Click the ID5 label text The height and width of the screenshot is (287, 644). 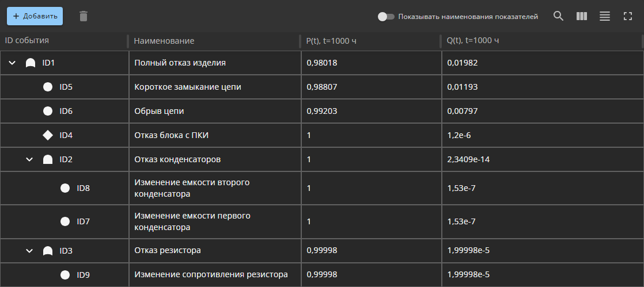point(66,87)
